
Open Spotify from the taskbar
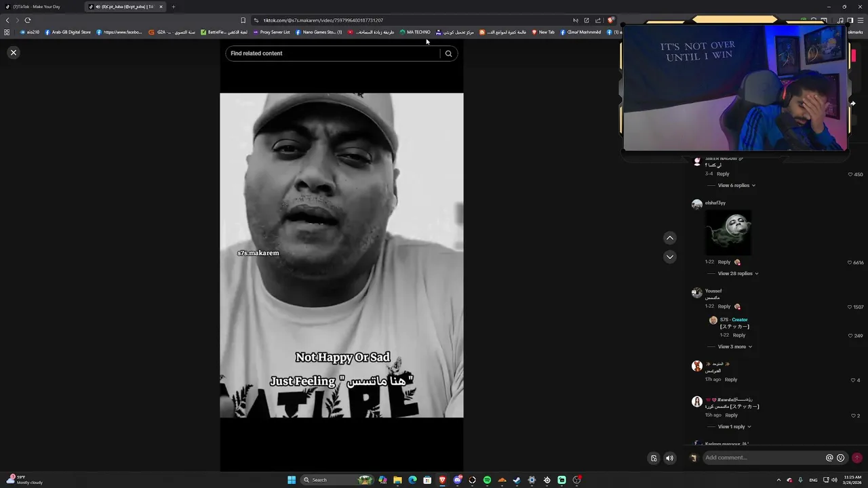(487, 480)
